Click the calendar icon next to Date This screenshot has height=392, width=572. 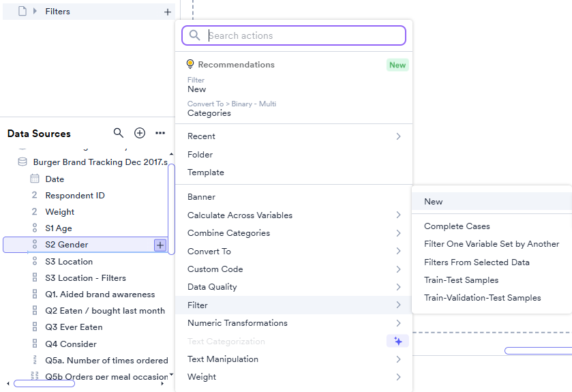coord(35,179)
